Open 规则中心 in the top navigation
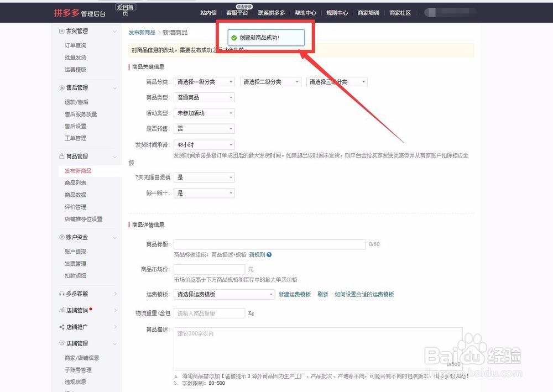Viewport: 553px width, 392px height. [337, 13]
